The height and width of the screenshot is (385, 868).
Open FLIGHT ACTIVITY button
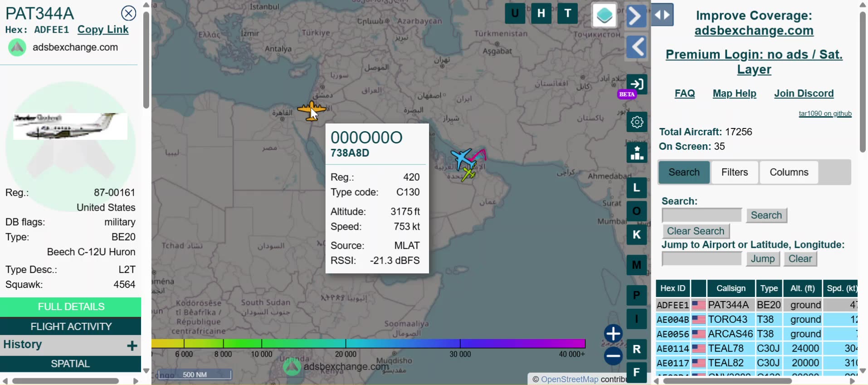[x=71, y=326]
